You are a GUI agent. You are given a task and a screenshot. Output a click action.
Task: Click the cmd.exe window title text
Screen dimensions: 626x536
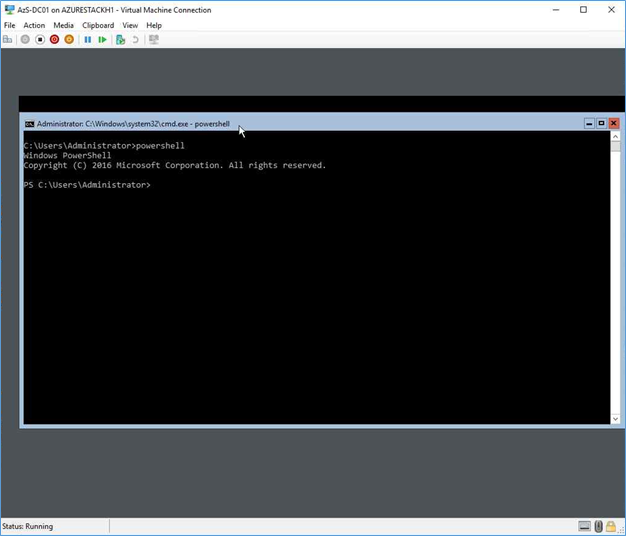133,124
